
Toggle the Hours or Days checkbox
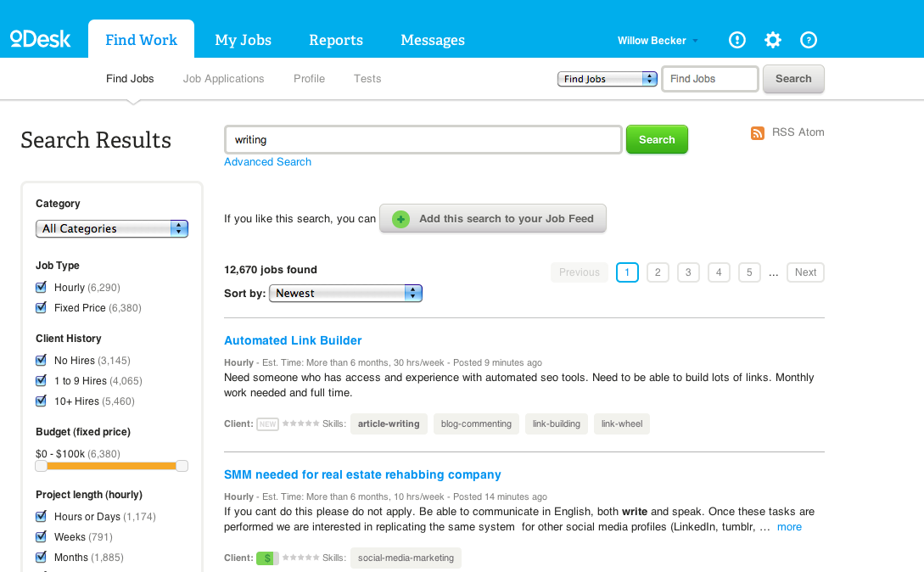(42, 516)
